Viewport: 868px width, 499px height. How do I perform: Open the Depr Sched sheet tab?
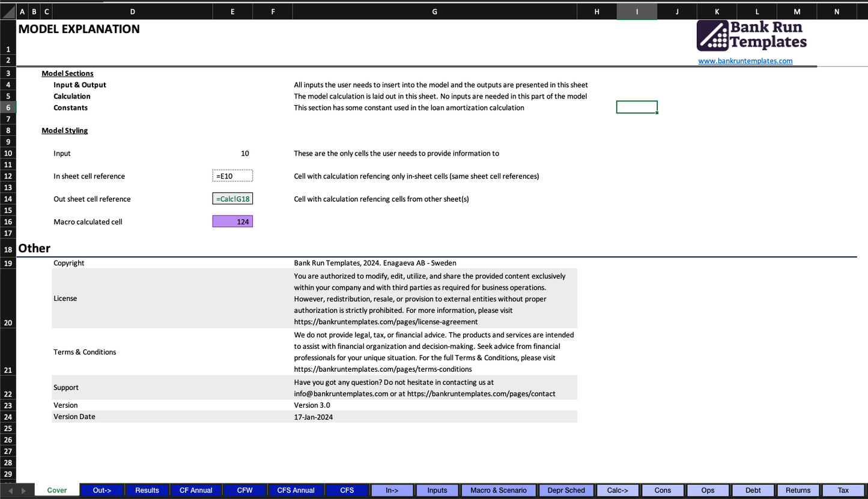566,490
